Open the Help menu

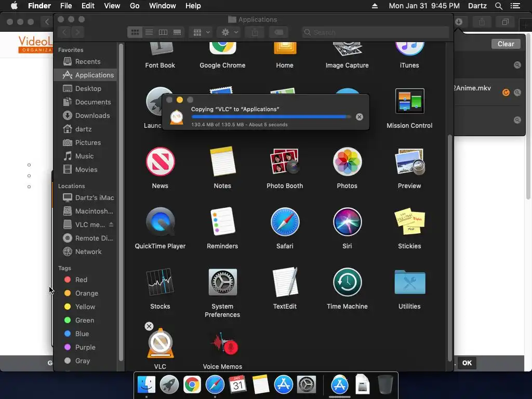(193, 6)
